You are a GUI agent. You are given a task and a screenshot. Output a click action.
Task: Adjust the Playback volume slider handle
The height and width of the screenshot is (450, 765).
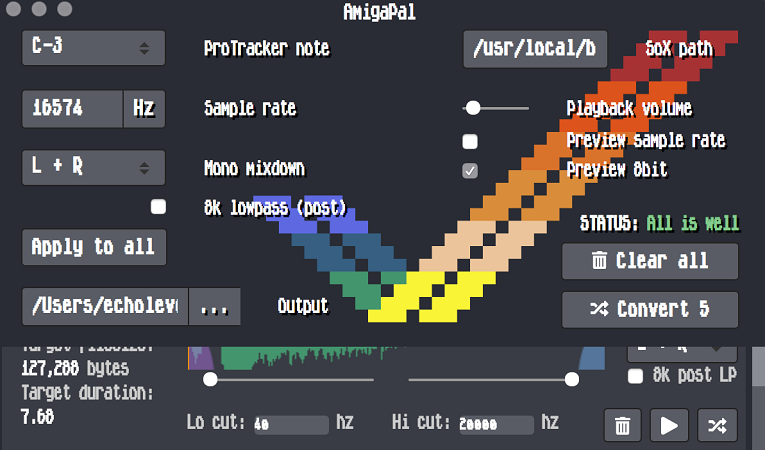[x=473, y=108]
